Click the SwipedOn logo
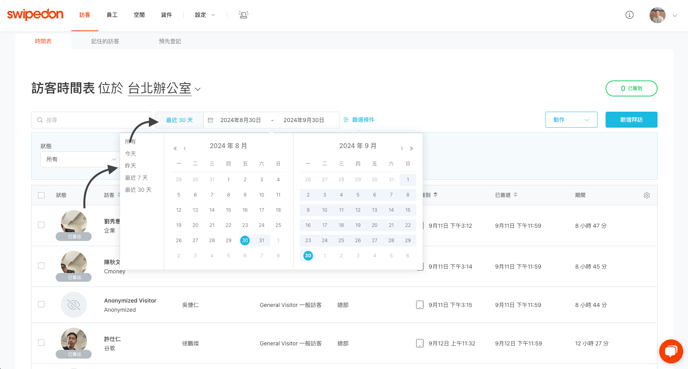 [x=35, y=14]
